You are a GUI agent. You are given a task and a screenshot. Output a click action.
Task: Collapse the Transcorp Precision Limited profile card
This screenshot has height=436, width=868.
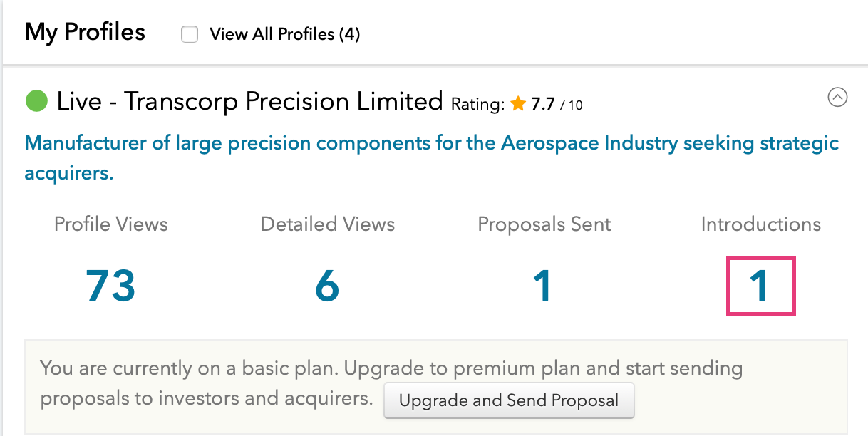(x=837, y=97)
